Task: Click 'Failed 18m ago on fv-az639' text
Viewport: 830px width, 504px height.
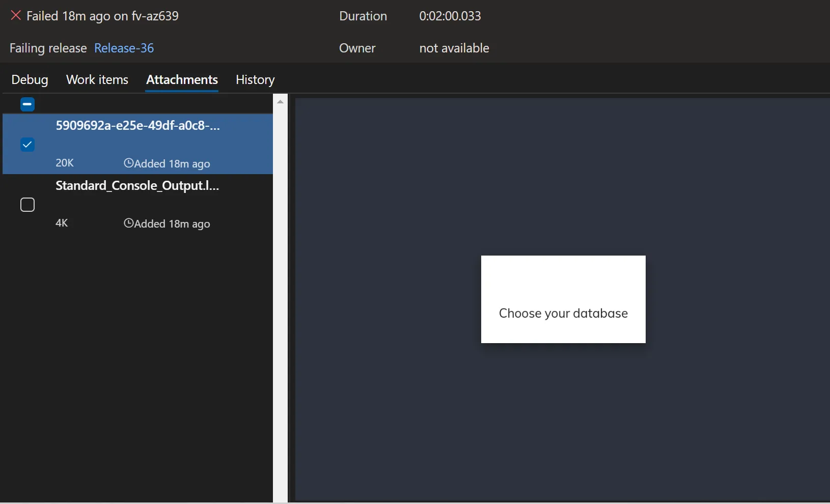Action: point(102,16)
